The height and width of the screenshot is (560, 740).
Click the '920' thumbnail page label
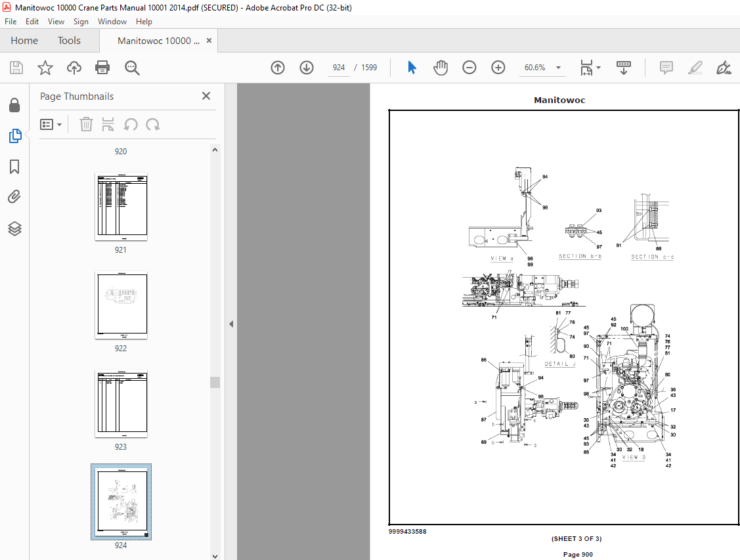tap(121, 152)
